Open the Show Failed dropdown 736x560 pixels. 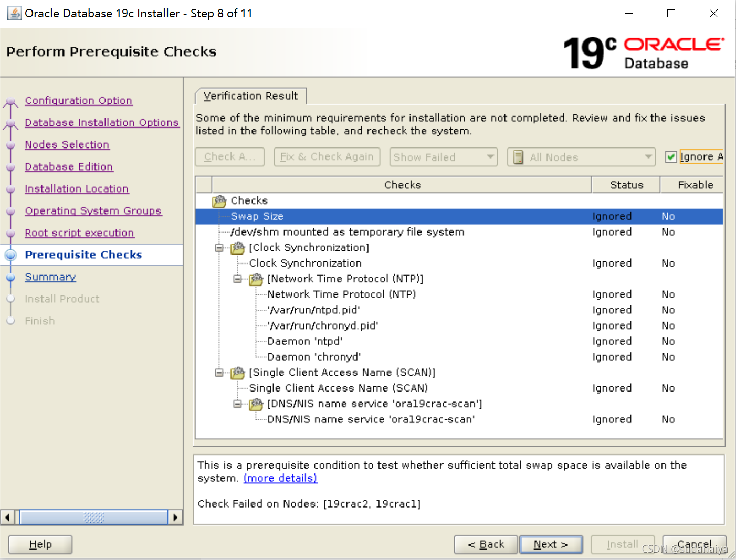click(x=443, y=157)
